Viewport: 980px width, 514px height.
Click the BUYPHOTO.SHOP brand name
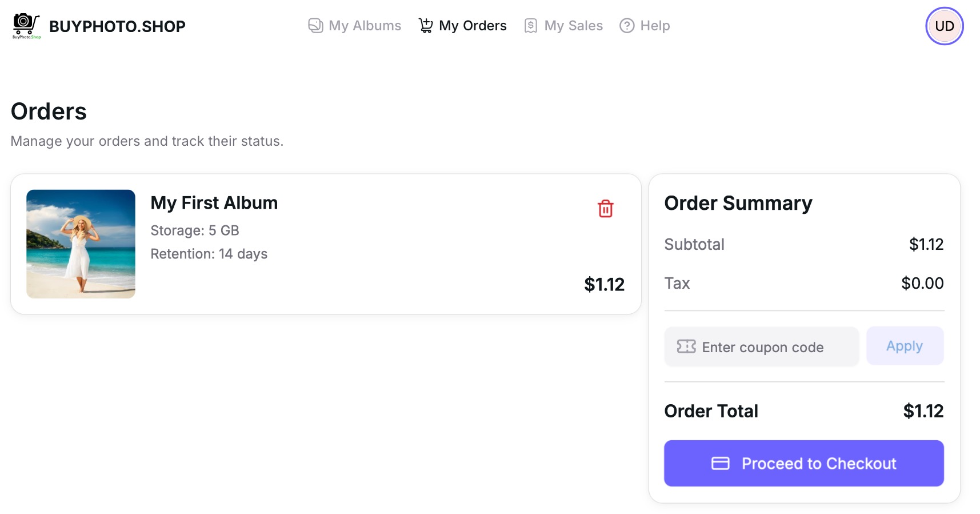[x=117, y=26]
